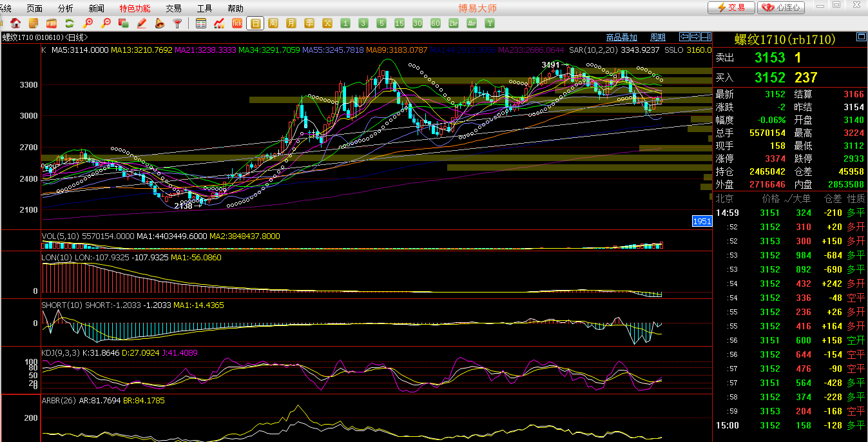The height and width of the screenshot is (442, 868).
Task: Select the 60-minute period button
Action: [x=436, y=23]
